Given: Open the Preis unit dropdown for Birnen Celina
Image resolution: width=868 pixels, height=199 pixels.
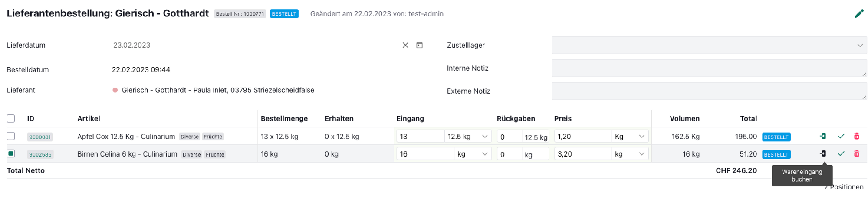Looking at the screenshot, I should (x=629, y=153).
